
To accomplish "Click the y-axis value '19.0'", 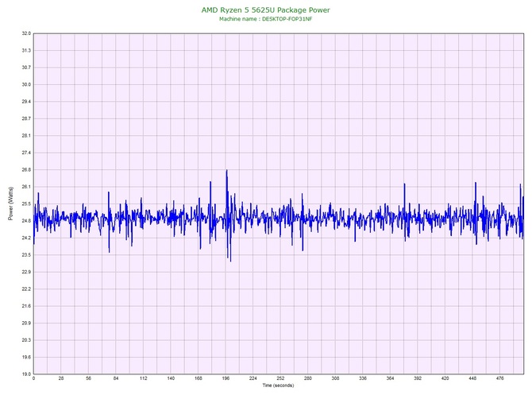I will coord(26,374).
